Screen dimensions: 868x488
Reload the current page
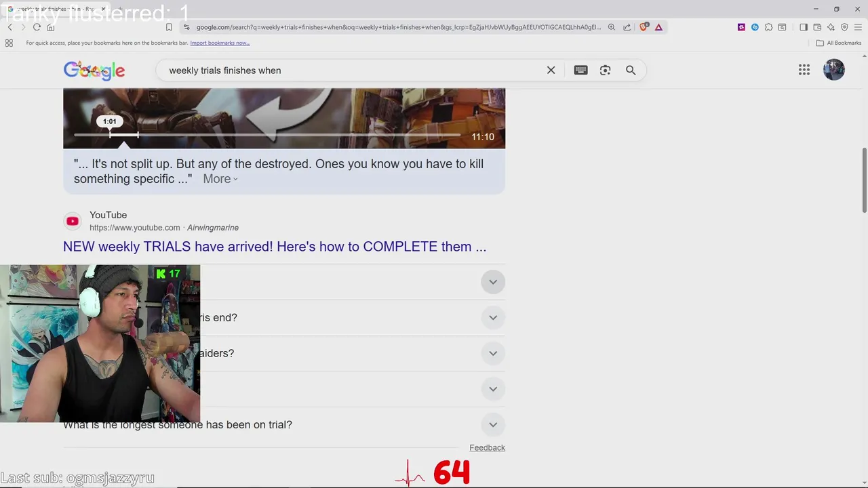point(37,27)
